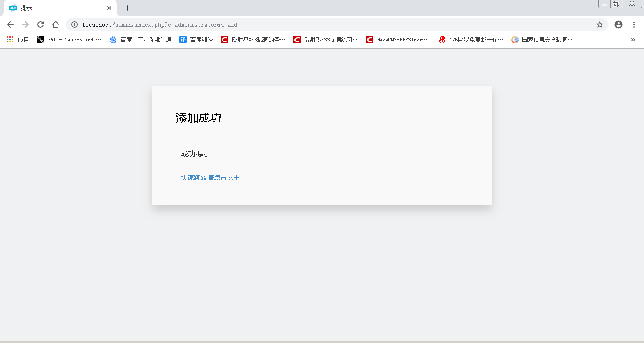Viewport: 644px width, 343px height.
Task: Restore down the browser window
Action: [x=616, y=4]
